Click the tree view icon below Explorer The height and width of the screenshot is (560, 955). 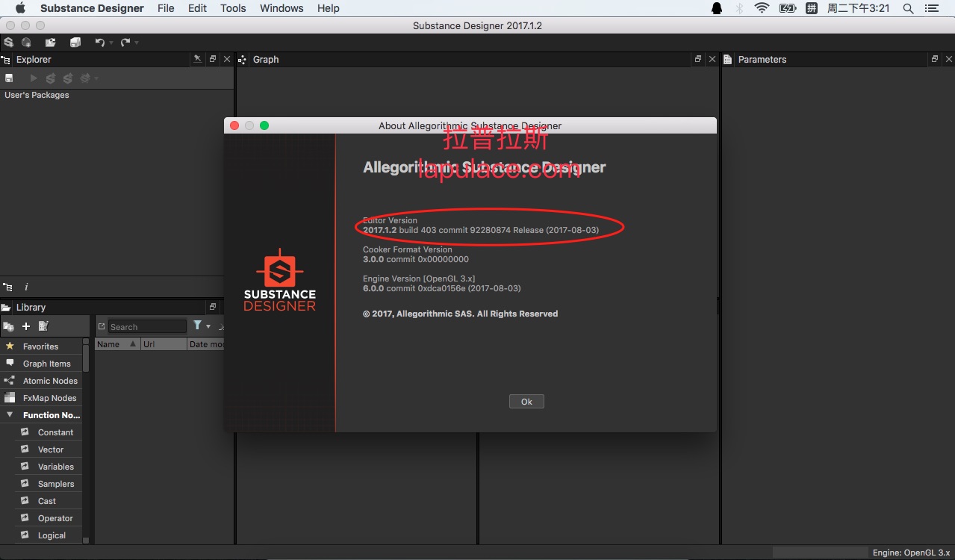(x=7, y=287)
